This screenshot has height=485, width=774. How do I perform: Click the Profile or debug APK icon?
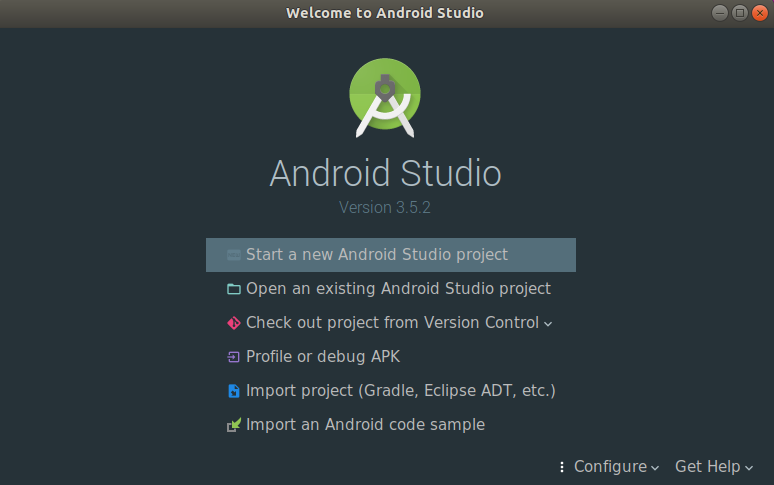[x=233, y=357]
